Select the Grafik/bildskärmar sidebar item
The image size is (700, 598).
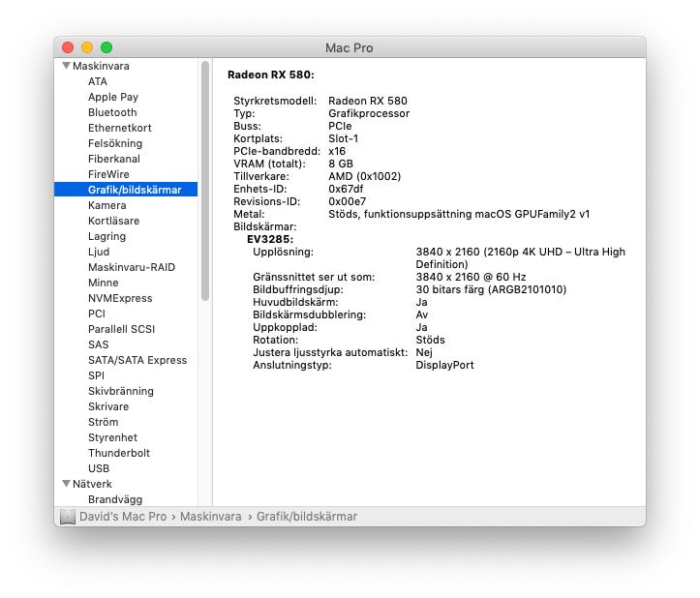point(134,190)
